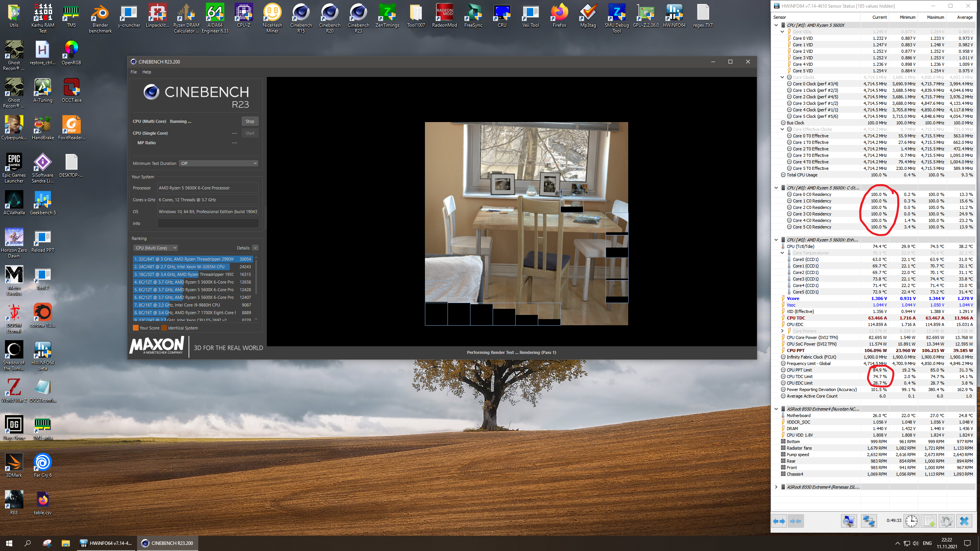Start logging with the sheet-plus icon
The image size is (980, 551).
click(x=929, y=521)
